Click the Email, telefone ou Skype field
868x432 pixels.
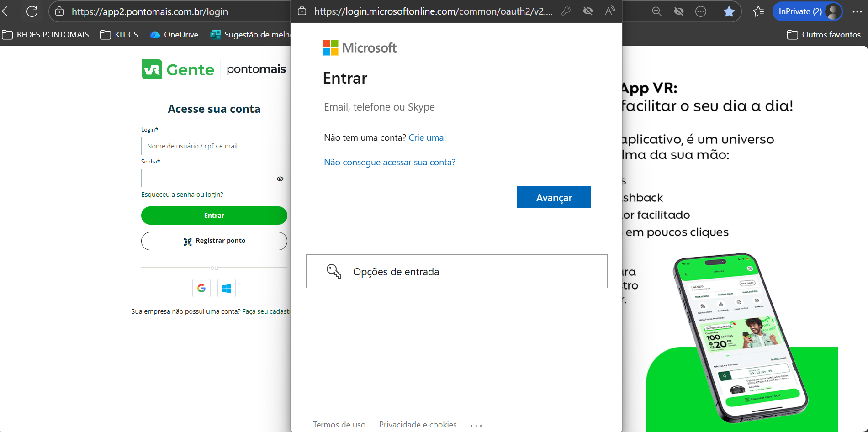tap(456, 107)
